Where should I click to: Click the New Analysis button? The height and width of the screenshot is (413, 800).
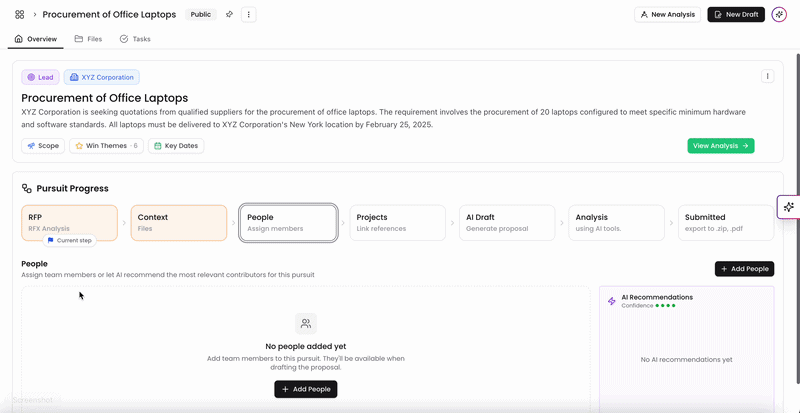pyautogui.click(x=667, y=14)
